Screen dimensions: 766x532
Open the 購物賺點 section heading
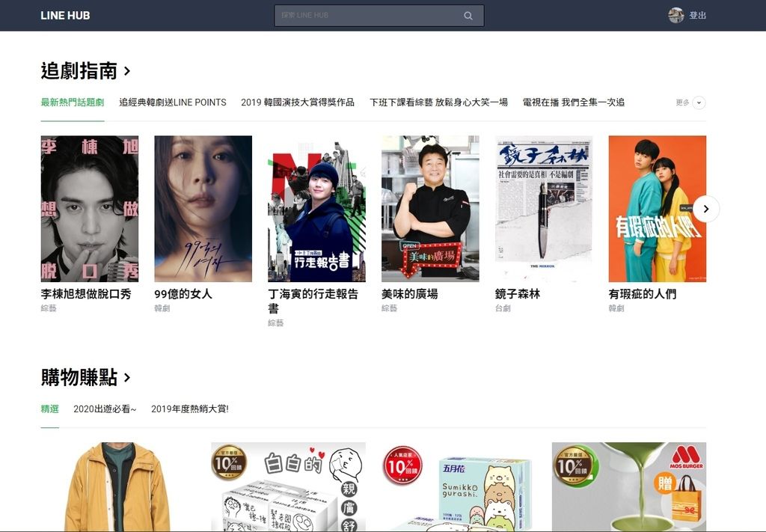pyautogui.click(x=86, y=377)
